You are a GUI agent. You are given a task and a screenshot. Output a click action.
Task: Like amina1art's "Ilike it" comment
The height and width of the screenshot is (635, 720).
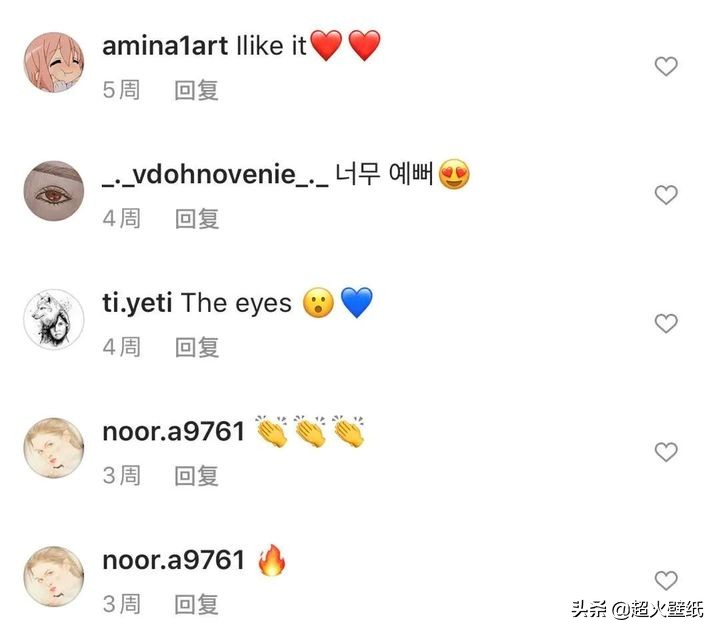click(665, 67)
